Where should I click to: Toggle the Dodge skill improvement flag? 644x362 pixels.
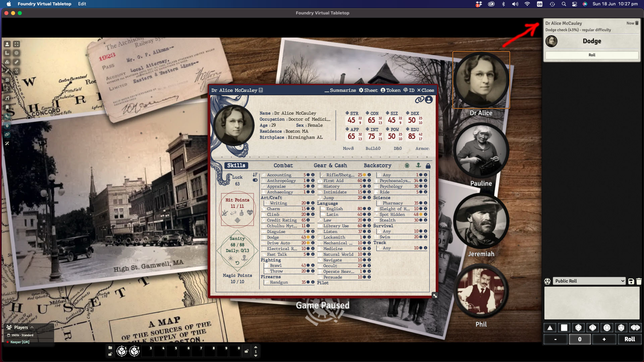coord(308,237)
